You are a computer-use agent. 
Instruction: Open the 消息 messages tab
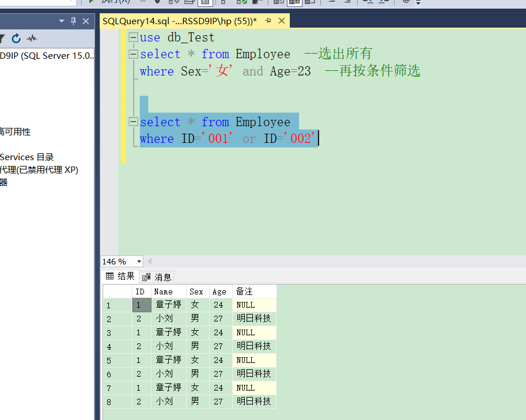pyautogui.click(x=157, y=277)
